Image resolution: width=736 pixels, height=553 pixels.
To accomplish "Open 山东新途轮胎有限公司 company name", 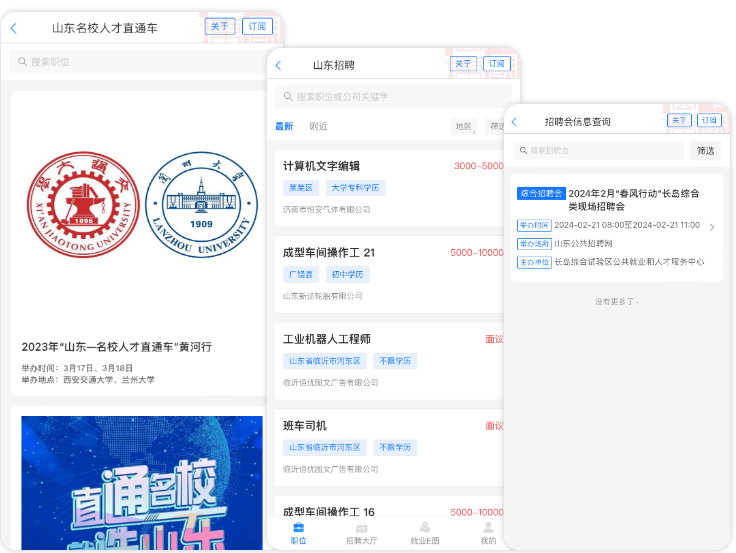I will tap(322, 296).
